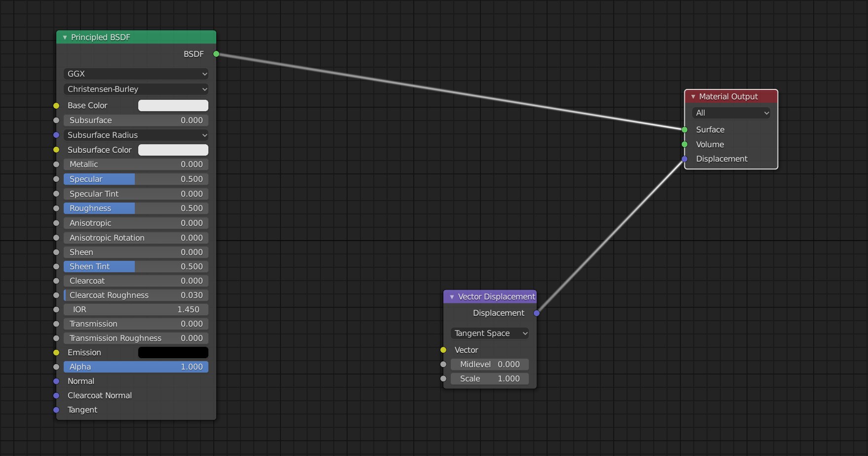868x456 pixels.
Task: Click the Alpha slider
Action: tap(136, 367)
